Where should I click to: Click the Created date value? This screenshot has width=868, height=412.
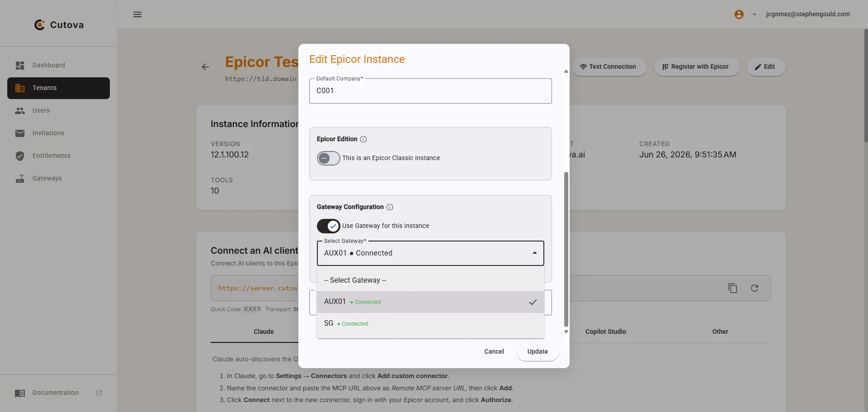click(x=688, y=155)
